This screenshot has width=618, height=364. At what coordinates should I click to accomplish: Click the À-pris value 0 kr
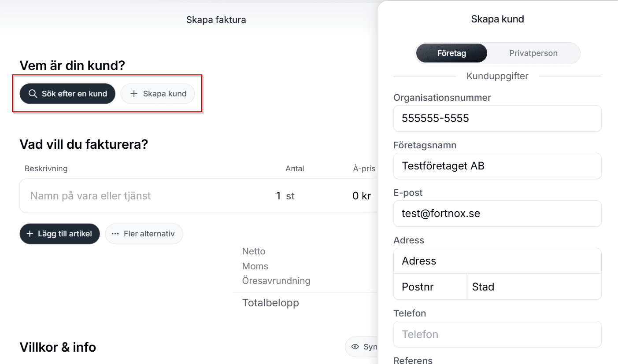point(362,196)
